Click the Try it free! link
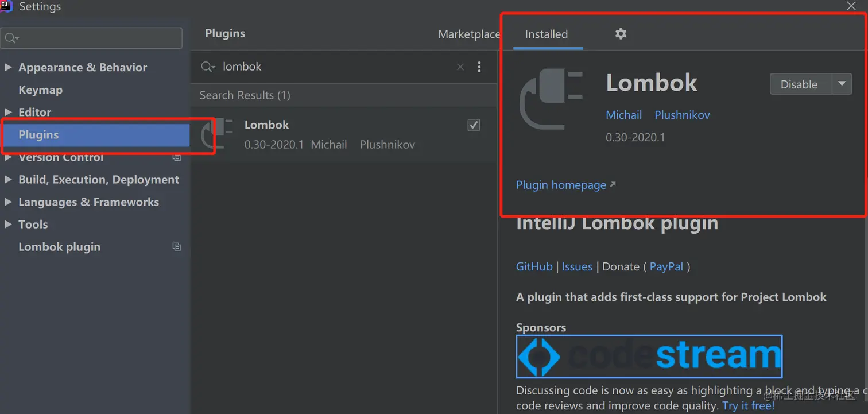Screen dimensions: 868x414 (x=749, y=405)
